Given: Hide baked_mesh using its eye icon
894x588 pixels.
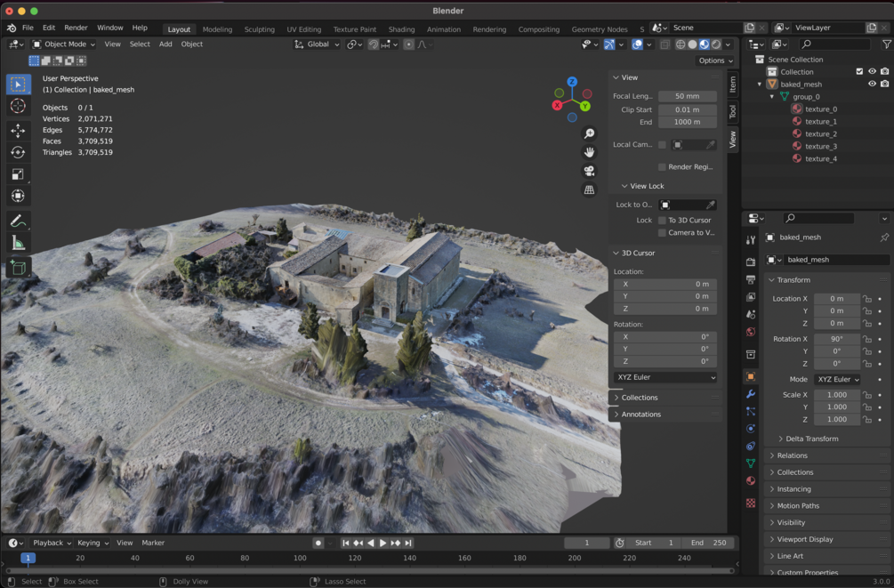Looking at the screenshot, I should (x=872, y=84).
